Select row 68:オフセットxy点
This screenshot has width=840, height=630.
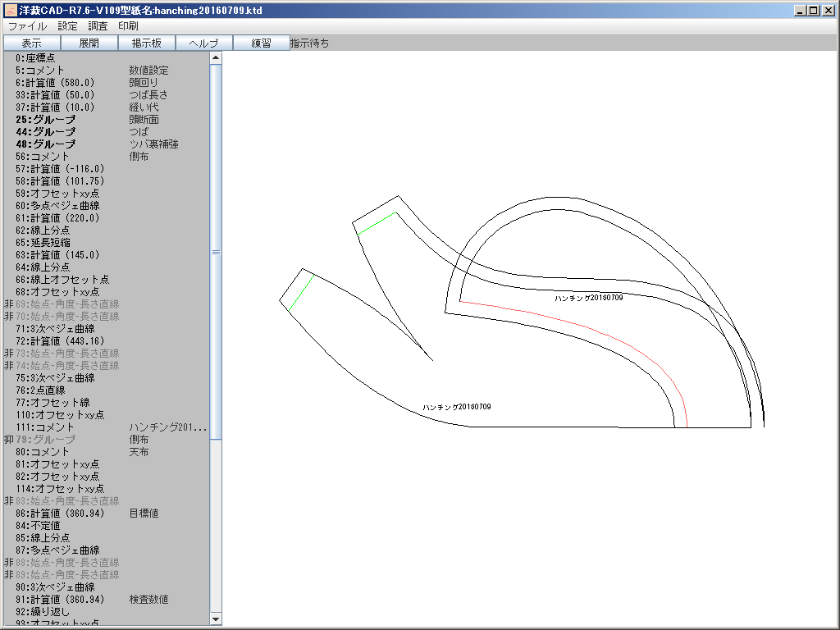click(107, 292)
